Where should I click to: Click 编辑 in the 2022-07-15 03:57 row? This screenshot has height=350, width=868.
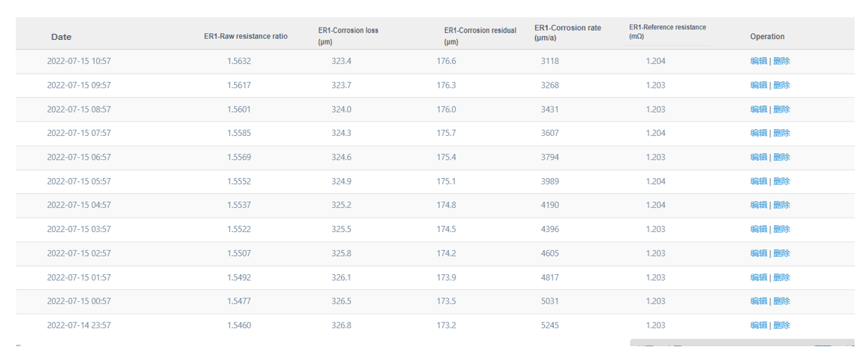(758, 229)
